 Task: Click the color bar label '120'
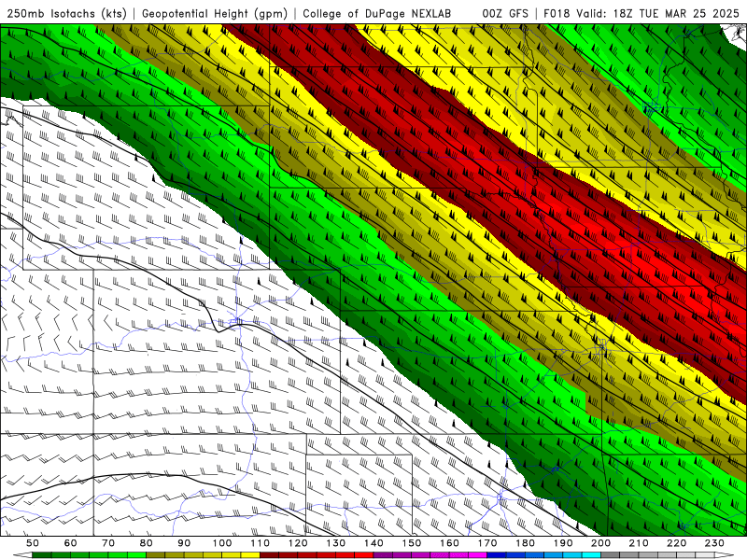pos(298,543)
